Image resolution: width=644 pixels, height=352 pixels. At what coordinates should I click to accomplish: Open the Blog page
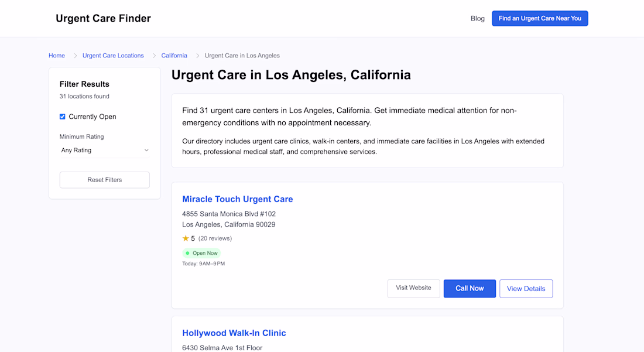[478, 19]
